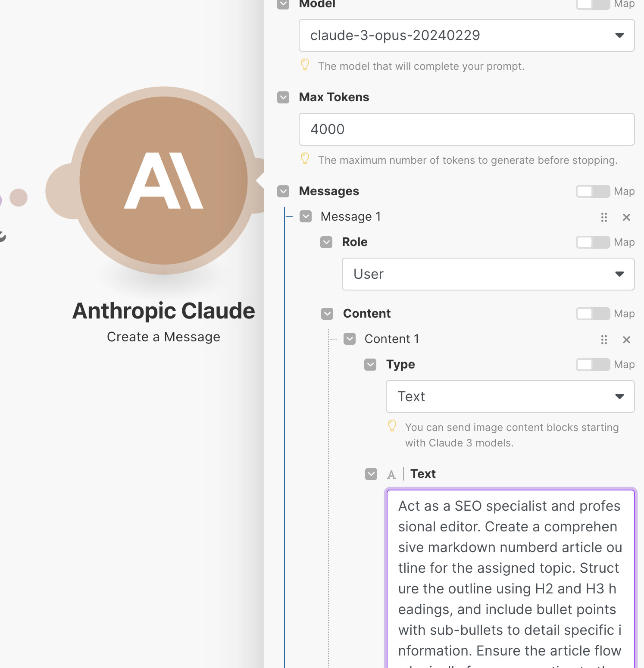The height and width of the screenshot is (668, 644).
Task: Click the A text-type icon beside Text
Action: click(391, 474)
